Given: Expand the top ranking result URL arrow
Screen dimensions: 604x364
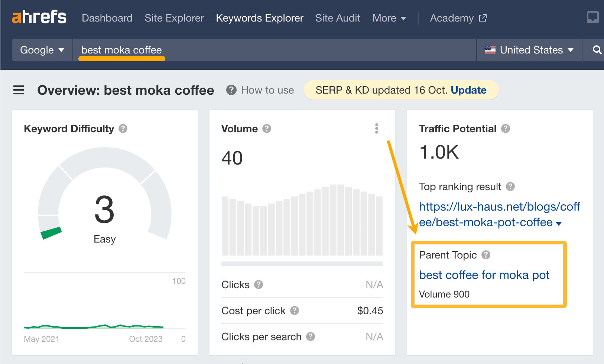Looking at the screenshot, I should [x=559, y=223].
